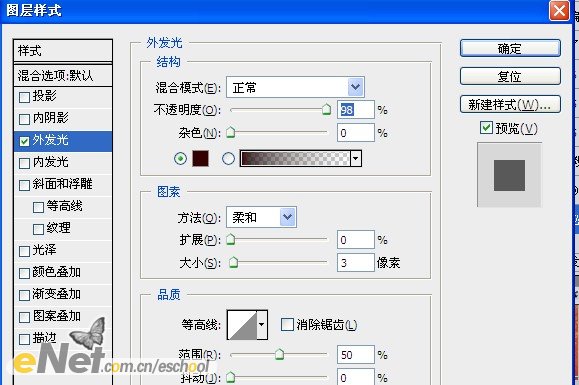Toggle the 预览 preview checkbox
579x385 pixels.
pos(486,128)
